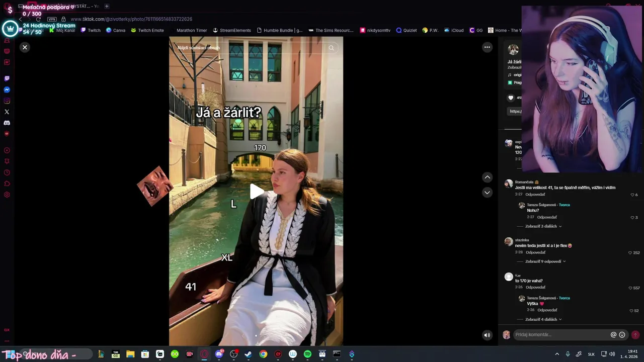Open Discord from the browser sidebar
Screen dimensions: 644x362
[x=7, y=123]
